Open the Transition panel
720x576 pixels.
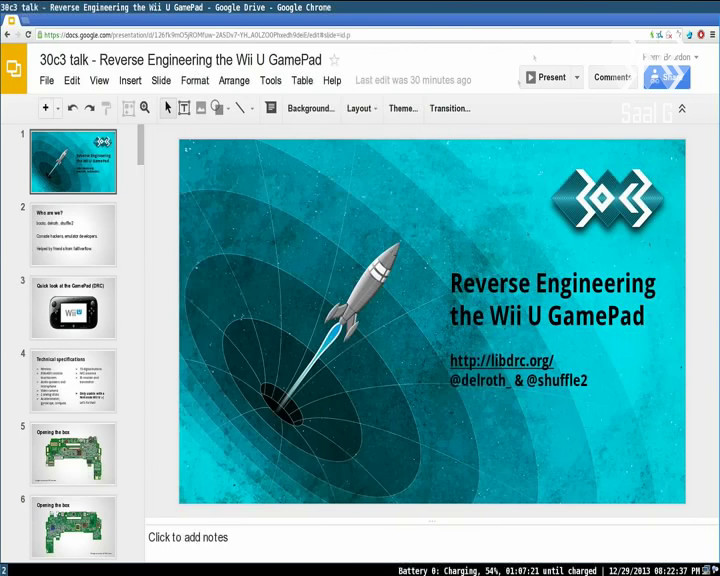point(450,108)
